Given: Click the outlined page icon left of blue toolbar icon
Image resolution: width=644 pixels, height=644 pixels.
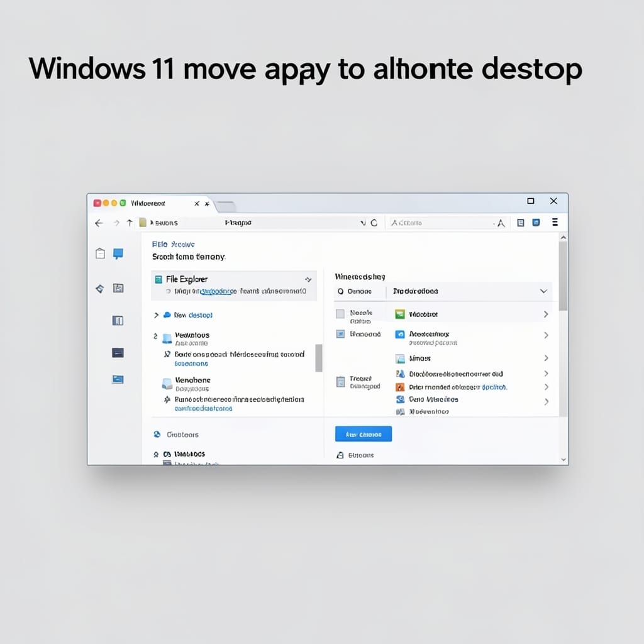Looking at the screenshot, I should 520,223.
